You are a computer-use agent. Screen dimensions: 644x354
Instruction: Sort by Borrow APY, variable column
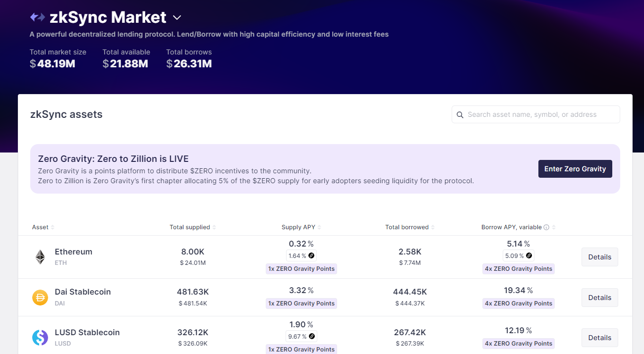(519, 227)
